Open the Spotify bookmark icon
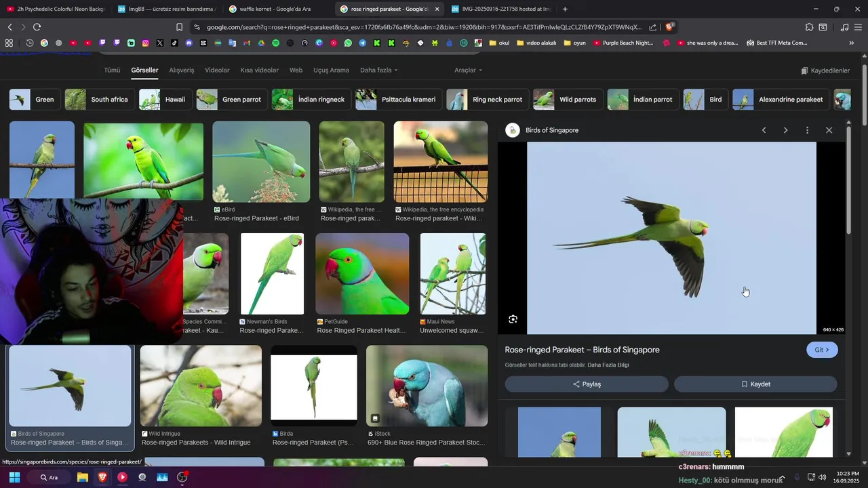Image resolution: width=868 pixels, height=488 pixels. 275,43
